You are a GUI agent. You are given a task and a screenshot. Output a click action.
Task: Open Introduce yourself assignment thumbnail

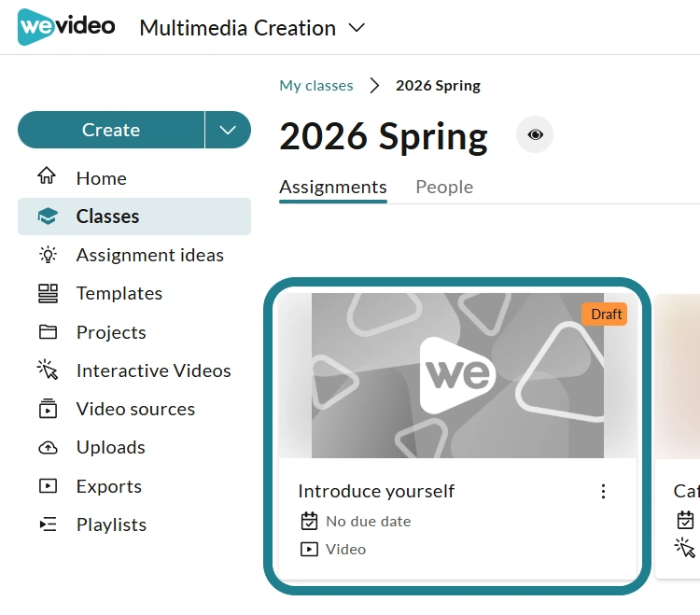tap(457, 375)
